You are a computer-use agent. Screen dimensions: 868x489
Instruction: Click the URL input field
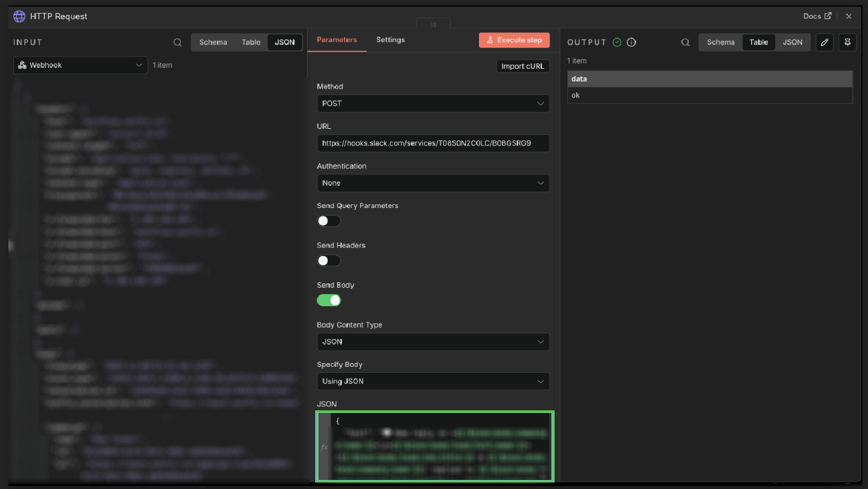coord(433,143)
